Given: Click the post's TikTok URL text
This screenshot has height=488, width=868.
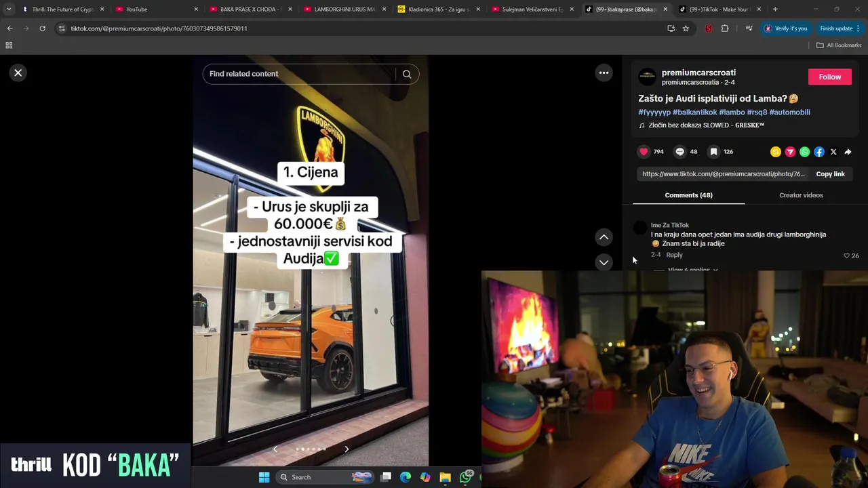Looking at the screenshot, I should pos(723,174).
